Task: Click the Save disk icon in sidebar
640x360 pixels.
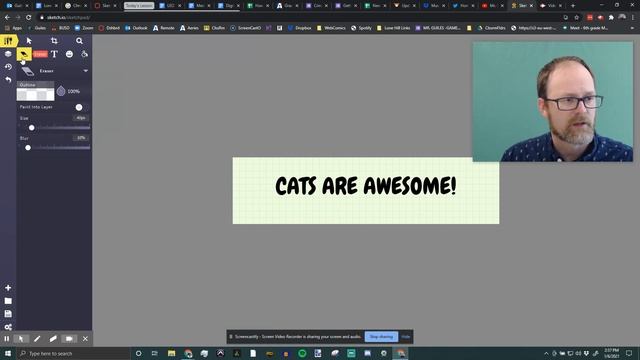Action: 8,314
